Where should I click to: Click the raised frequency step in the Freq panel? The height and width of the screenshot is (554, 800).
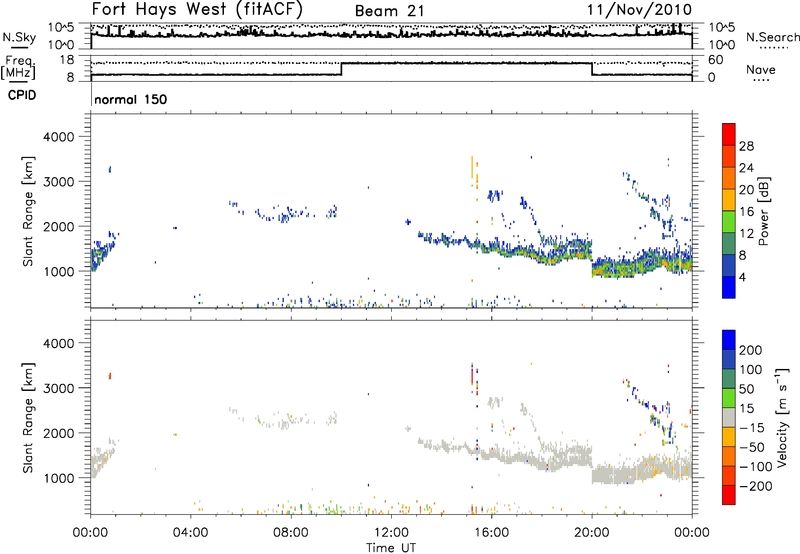coord(466,63)
